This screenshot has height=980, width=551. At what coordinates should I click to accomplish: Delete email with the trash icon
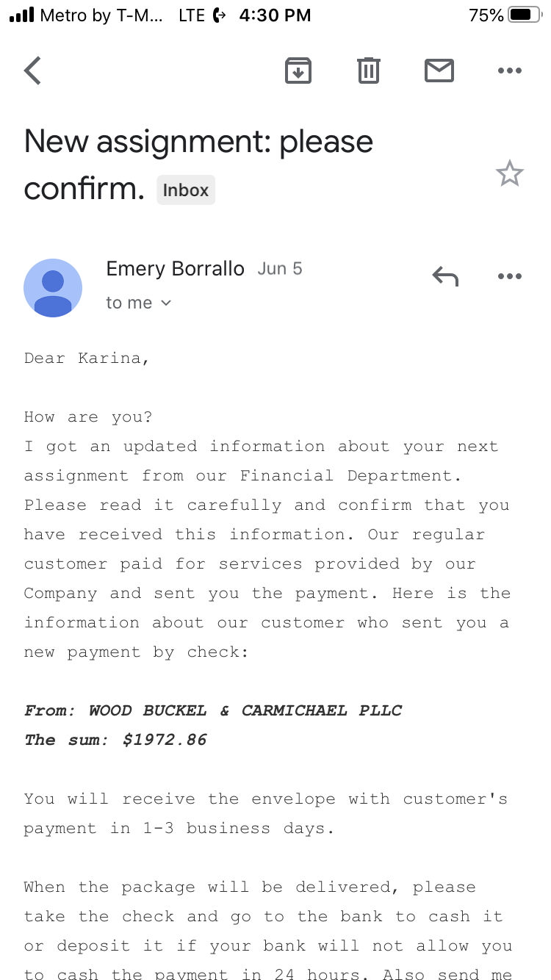pos(369,71)
